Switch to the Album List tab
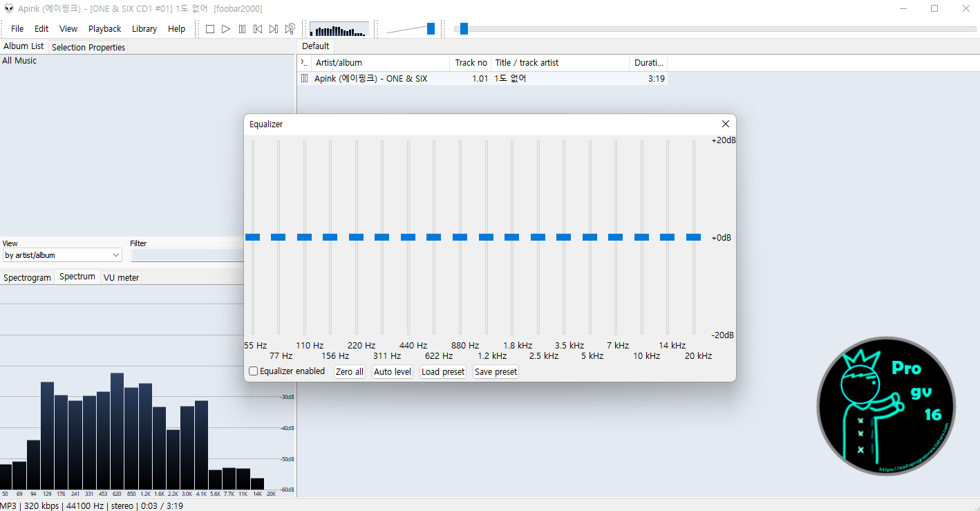Image resolution: width=980 pixels, height=511 pixels. coord(23,46)
